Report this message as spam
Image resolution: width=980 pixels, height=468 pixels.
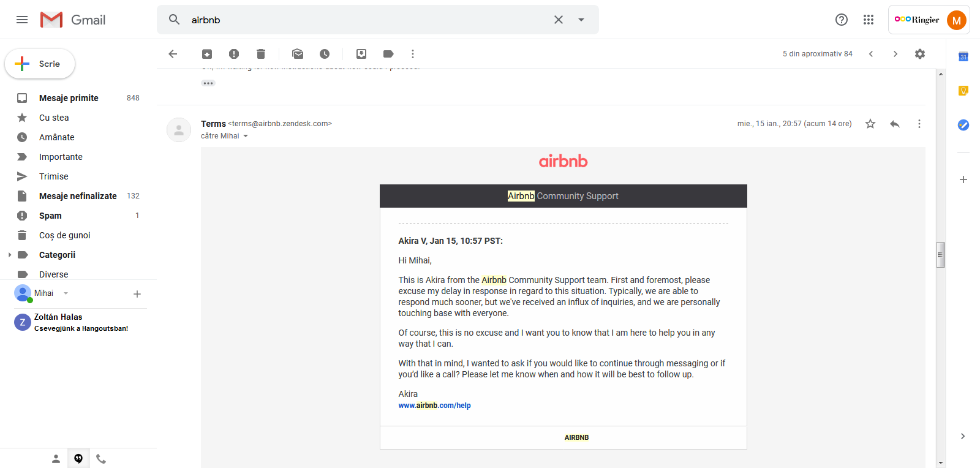[234, 54]
